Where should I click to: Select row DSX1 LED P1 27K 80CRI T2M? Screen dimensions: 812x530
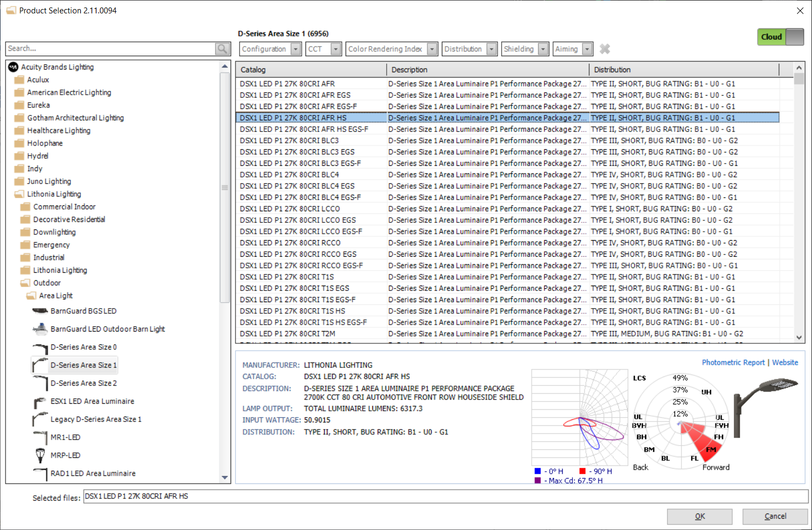coord(507,334)
